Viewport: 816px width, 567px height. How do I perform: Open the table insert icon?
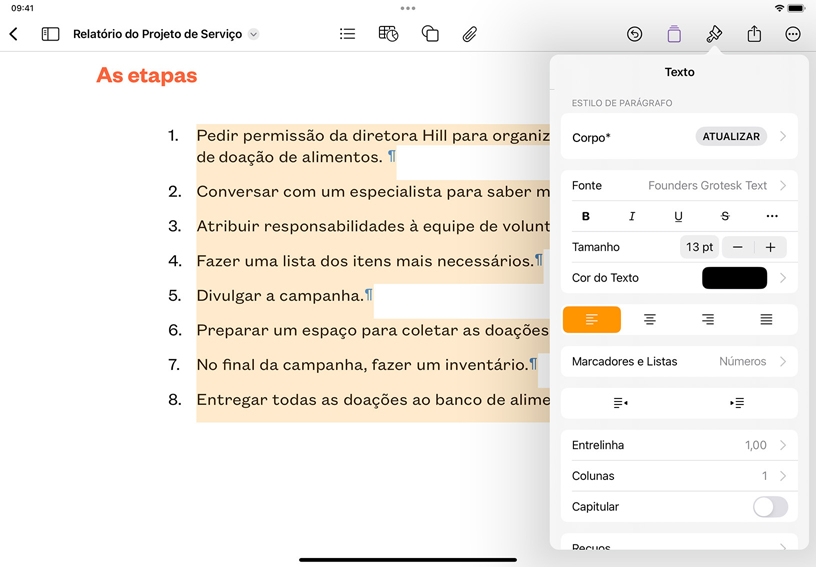coord(388,34)
